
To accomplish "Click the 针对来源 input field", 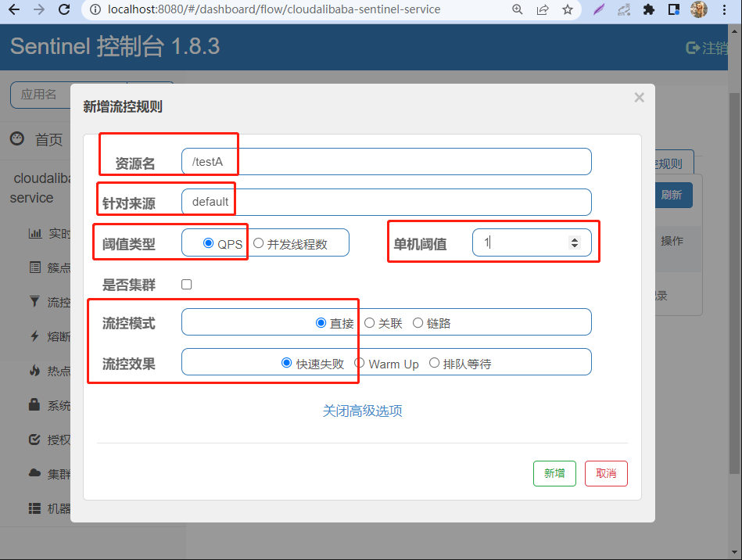I will click(386, 202).
